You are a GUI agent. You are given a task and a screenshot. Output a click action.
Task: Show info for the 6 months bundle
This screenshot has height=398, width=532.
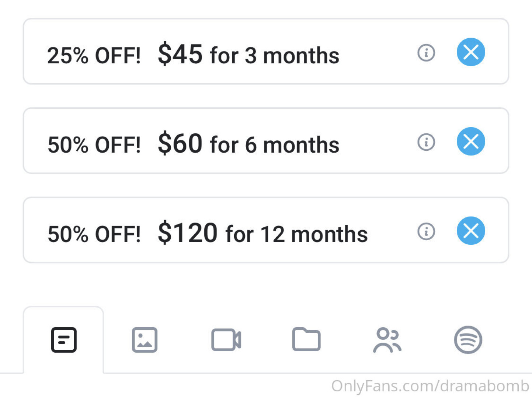point(426,142)
